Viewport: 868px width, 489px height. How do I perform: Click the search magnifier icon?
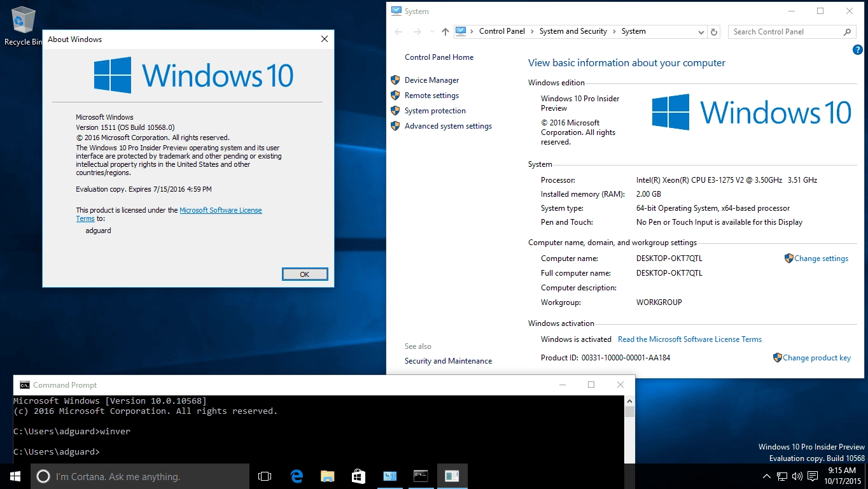(x=847, y=32)
